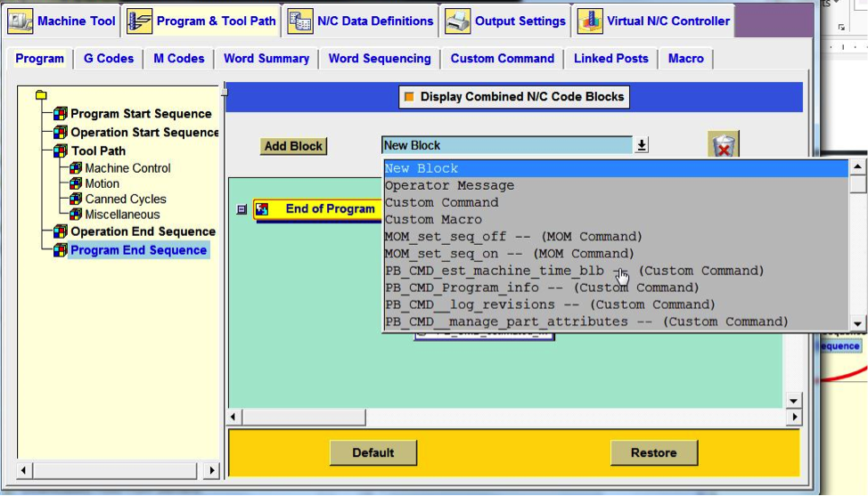The image size is (868, 496).
Task: Click the Default button
Action: point(373,453)
